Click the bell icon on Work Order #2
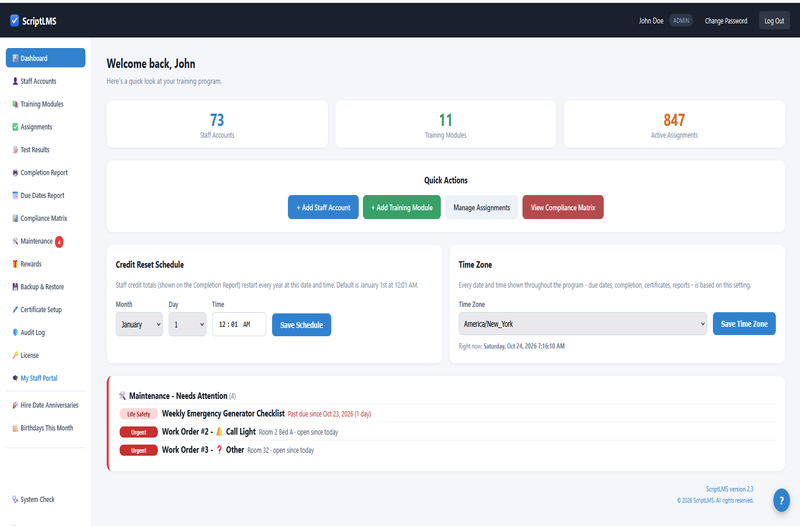 click(x=219, y=432)
